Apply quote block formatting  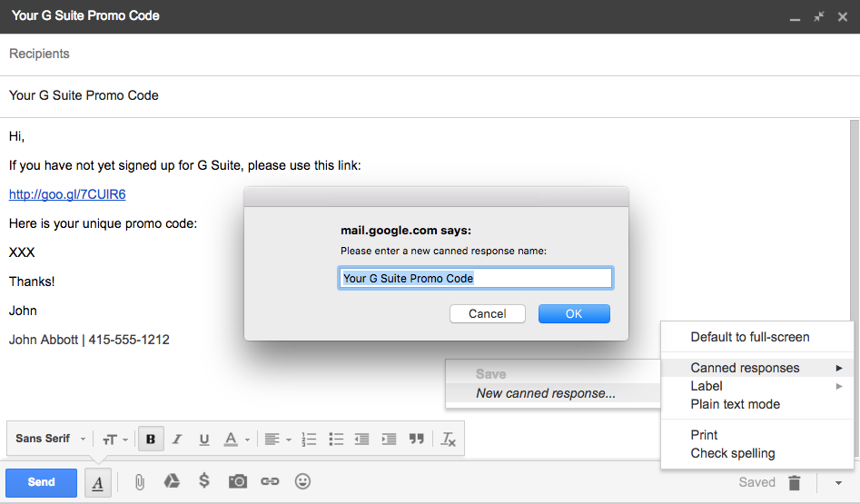coord(416,439)
